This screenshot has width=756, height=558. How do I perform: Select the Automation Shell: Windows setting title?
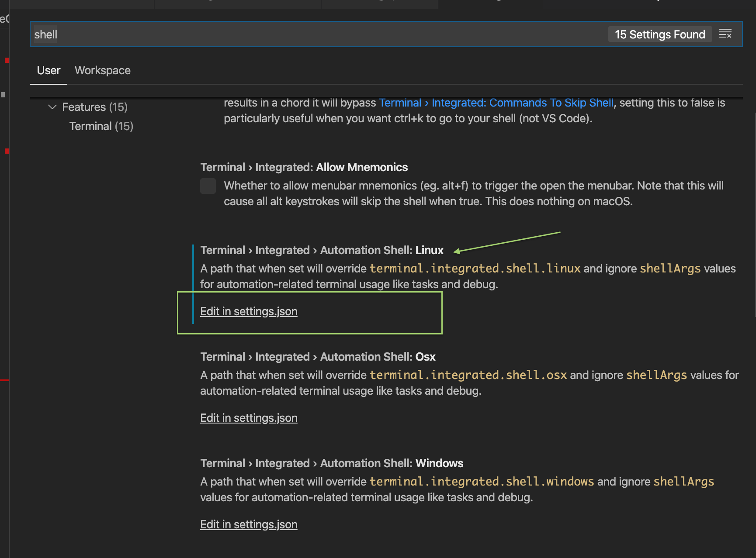click(331, 463)
